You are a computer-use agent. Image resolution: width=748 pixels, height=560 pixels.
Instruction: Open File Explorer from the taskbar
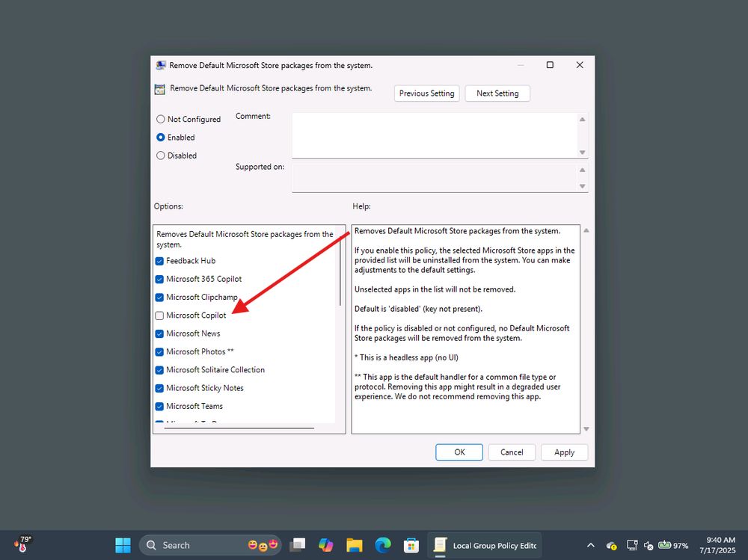355,545
